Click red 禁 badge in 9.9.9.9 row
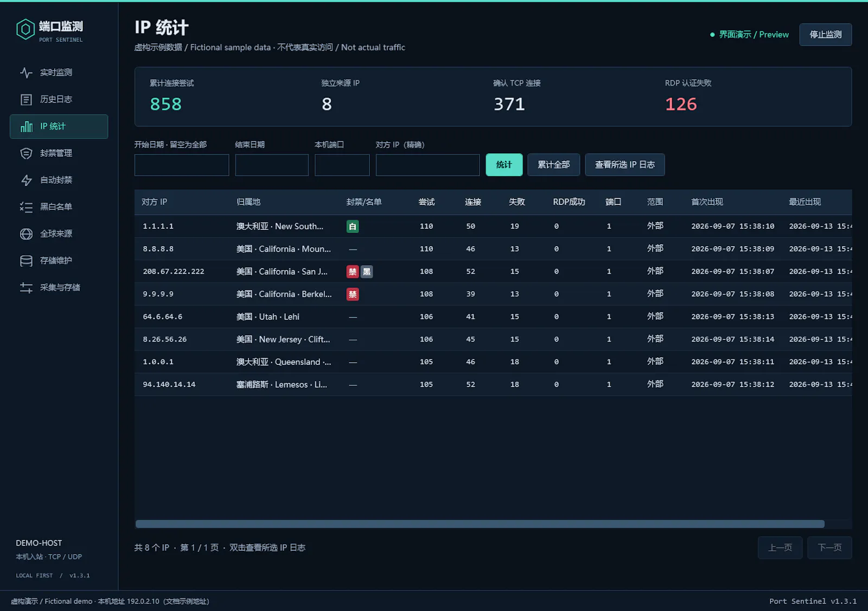The width and height of the screenshot is (868, 611). [x=353, y=294]
